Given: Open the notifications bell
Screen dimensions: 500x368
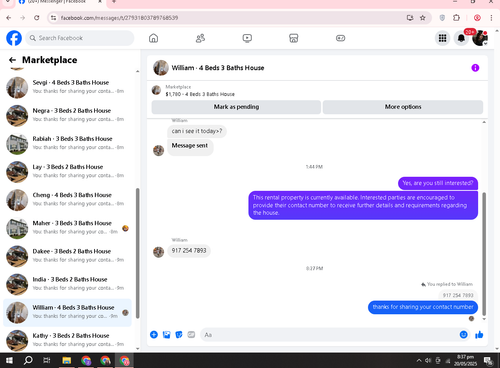Looking at the screenshot, I should click(x=461, y=38).
